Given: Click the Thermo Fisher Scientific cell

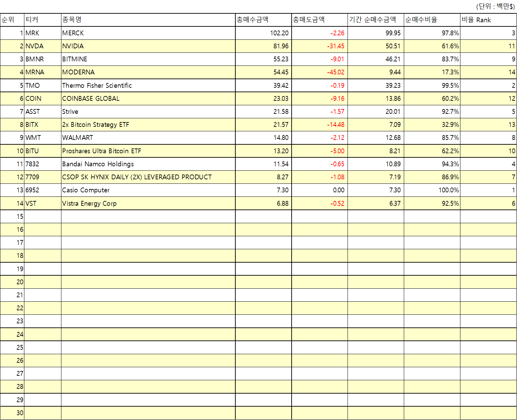Looking at the screenshot, I should 148,85.
